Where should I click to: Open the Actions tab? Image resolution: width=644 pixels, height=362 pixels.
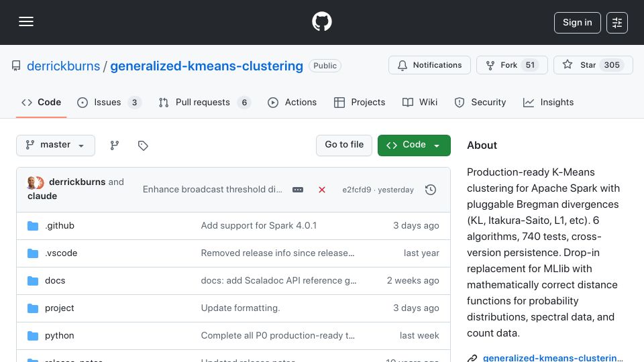(x=292, y=102)
